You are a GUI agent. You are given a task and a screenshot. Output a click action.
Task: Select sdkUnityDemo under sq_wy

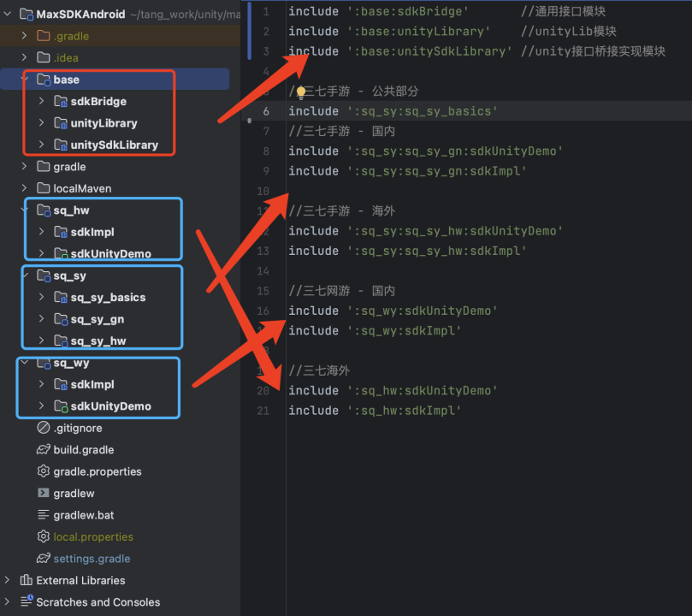(111, 406)
